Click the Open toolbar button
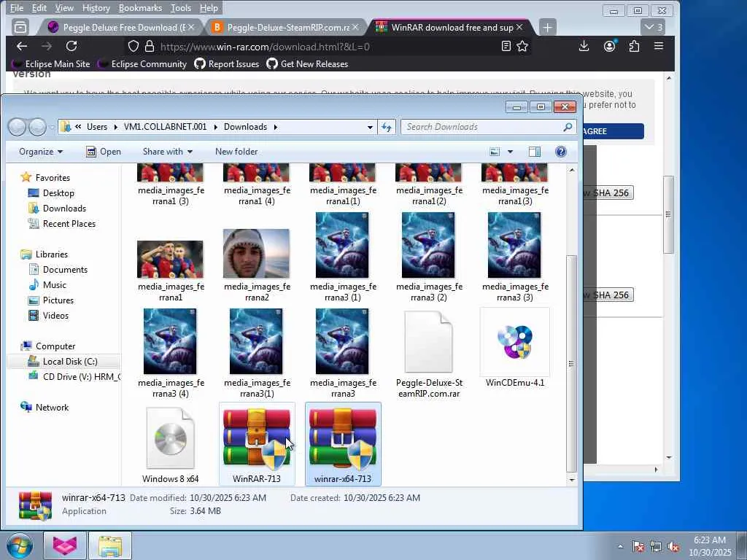This screenshot has width=747, height=560. pos(104,152)
